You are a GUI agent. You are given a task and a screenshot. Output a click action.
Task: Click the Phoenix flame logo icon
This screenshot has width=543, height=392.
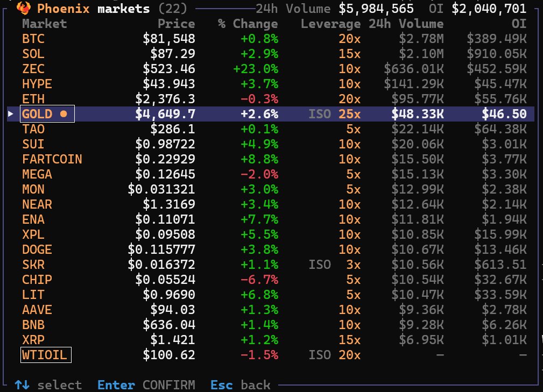coord(24,8)
